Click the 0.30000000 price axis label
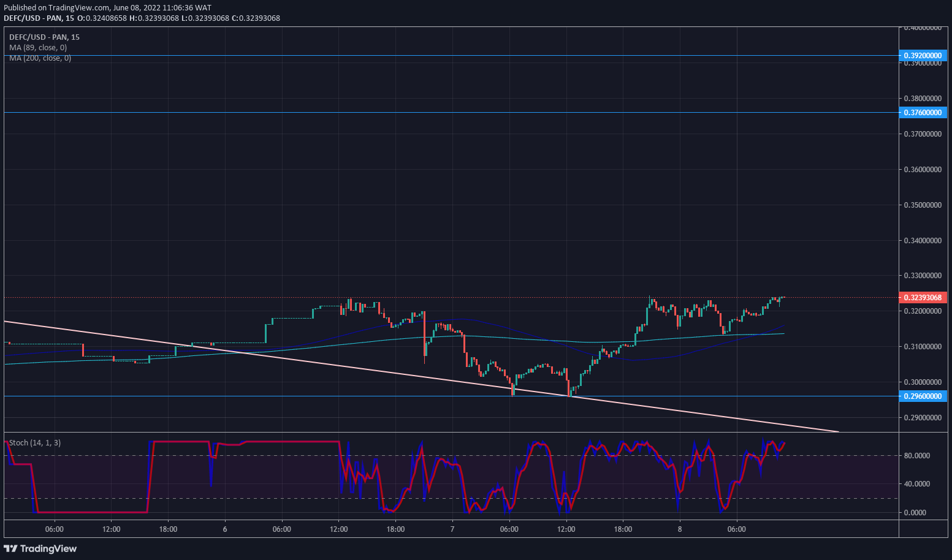 pyautogui.click(x=923, y=382)
